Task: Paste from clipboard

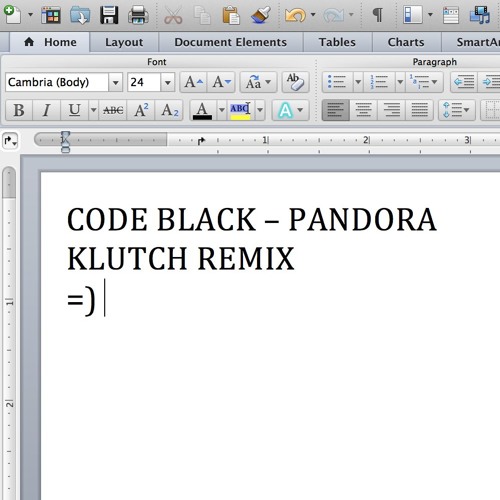Action: point(231,15)
